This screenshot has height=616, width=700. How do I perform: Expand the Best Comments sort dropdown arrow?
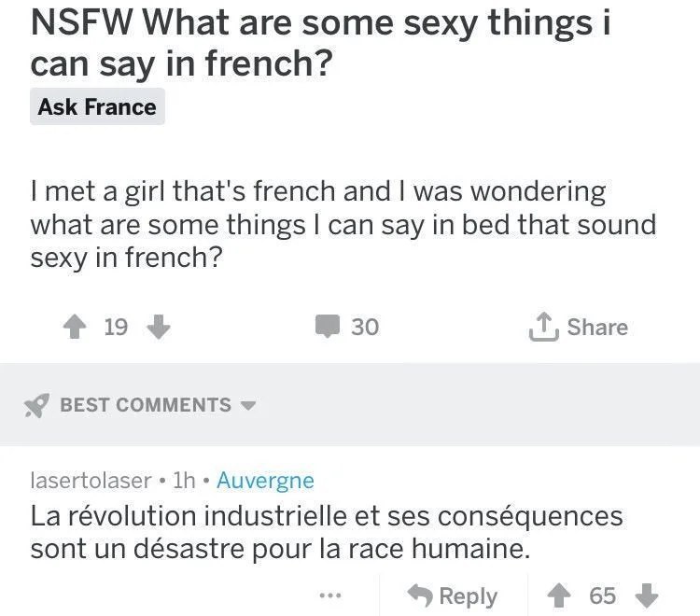click(x=248, y=406)
